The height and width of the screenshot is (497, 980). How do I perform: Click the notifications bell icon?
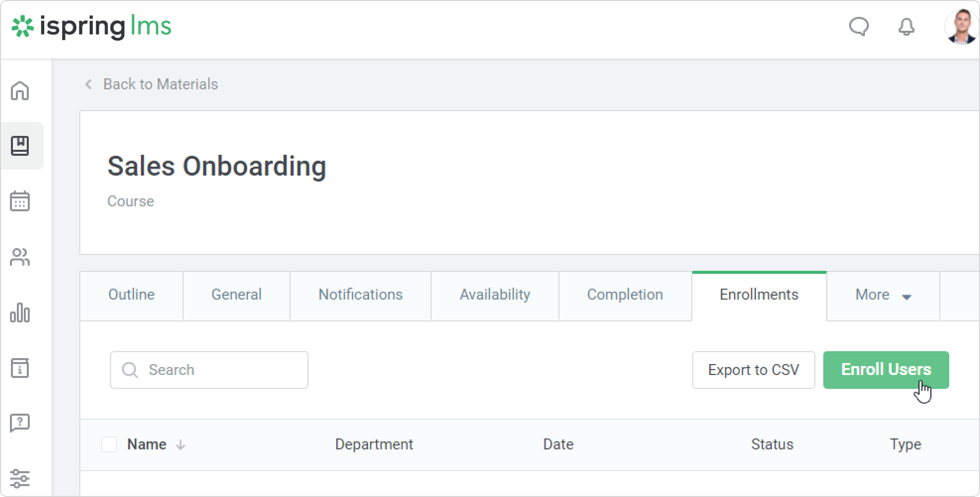(906, 27)
